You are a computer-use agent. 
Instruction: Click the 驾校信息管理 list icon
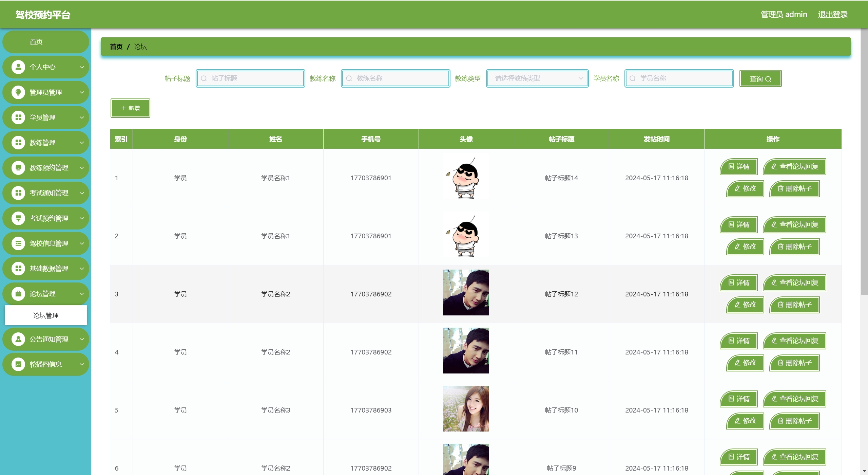pyautogui.click(x=18, y=243)
